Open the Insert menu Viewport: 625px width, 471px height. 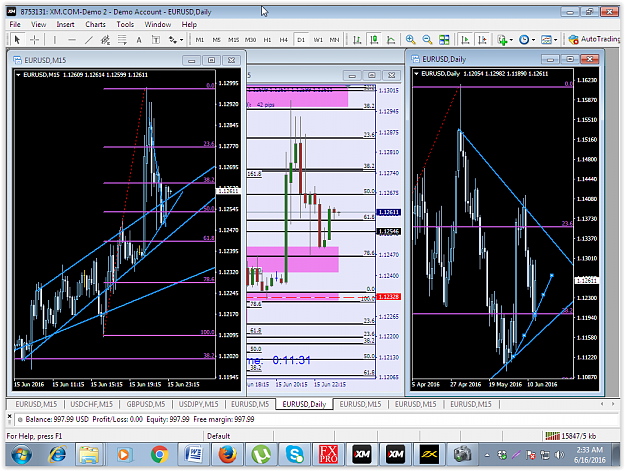point(65,24)
